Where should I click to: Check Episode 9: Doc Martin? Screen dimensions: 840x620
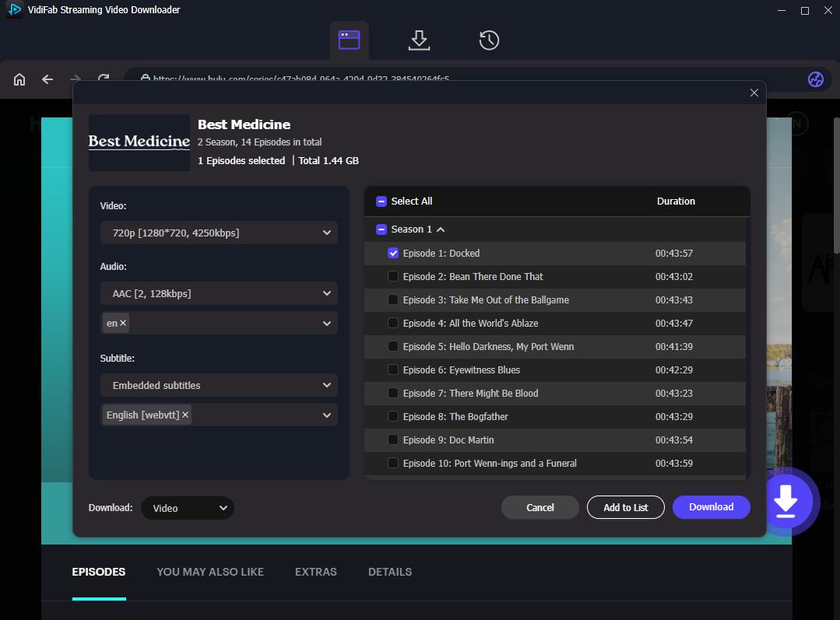click(392, 440)
